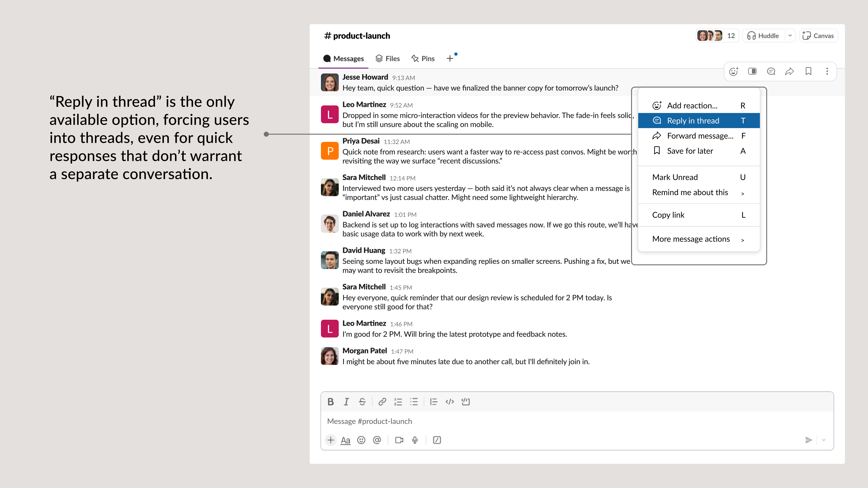Open emoji picker in message composer

coord(361,440)
